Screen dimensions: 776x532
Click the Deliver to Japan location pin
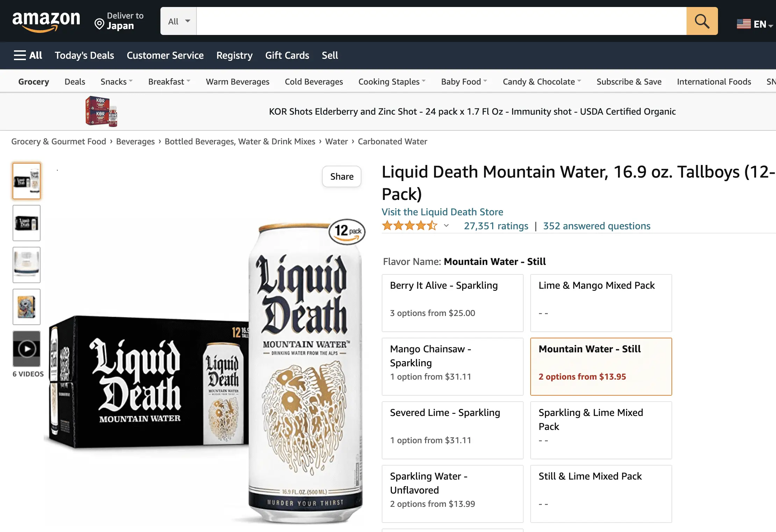click(x=100, y=24)
